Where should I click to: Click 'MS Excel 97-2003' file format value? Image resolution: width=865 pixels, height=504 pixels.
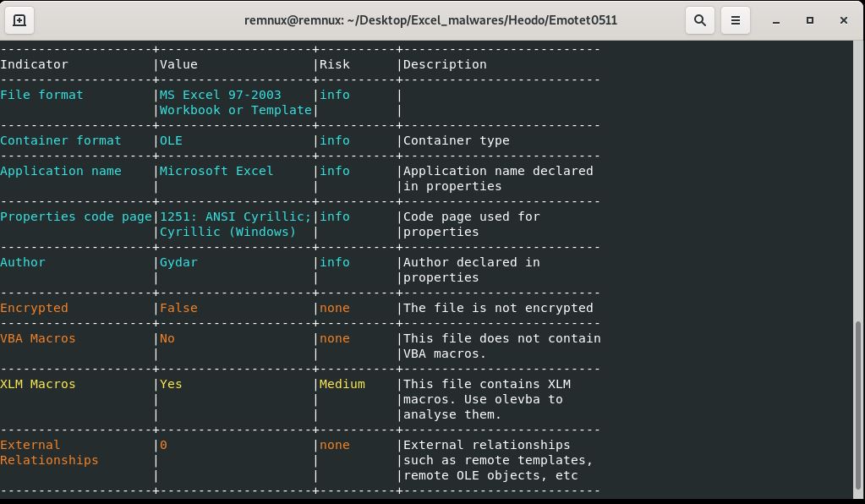[x=220, y=95]
